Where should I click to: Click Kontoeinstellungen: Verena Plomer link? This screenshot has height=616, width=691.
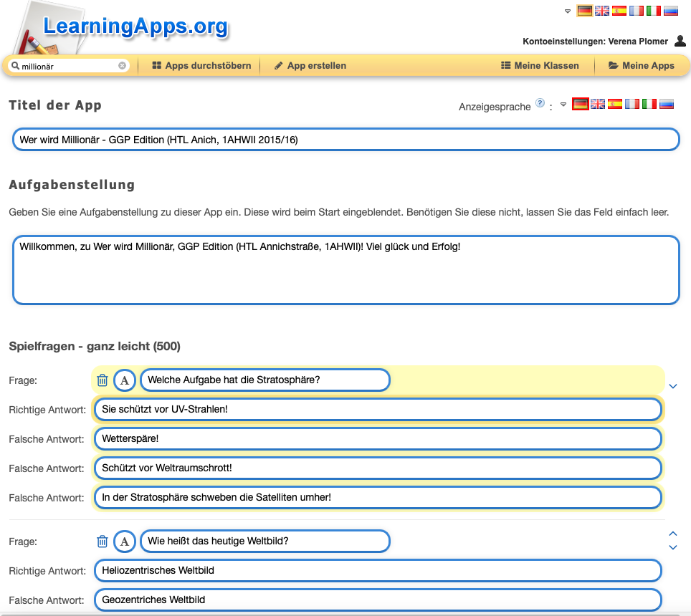coord(596,42)
